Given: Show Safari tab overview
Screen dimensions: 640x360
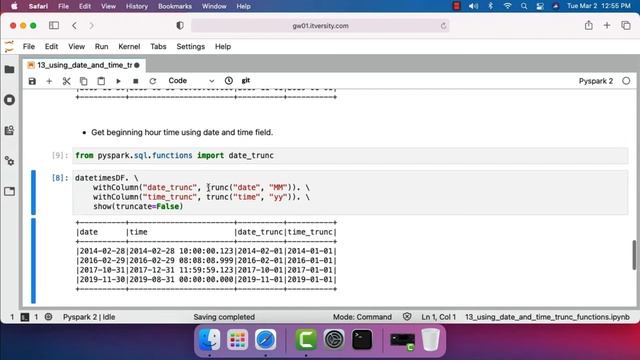Looking at the screenshot, I should coord(626,25).
